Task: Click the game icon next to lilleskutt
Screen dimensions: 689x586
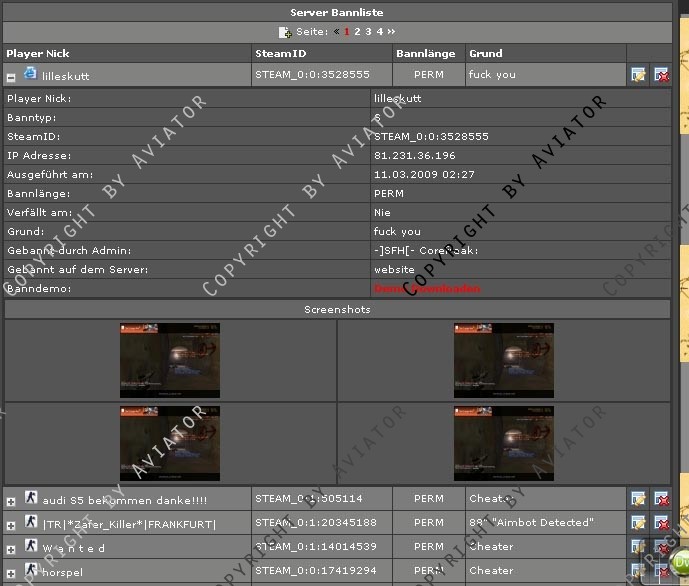Action: [x=30, y=74]
